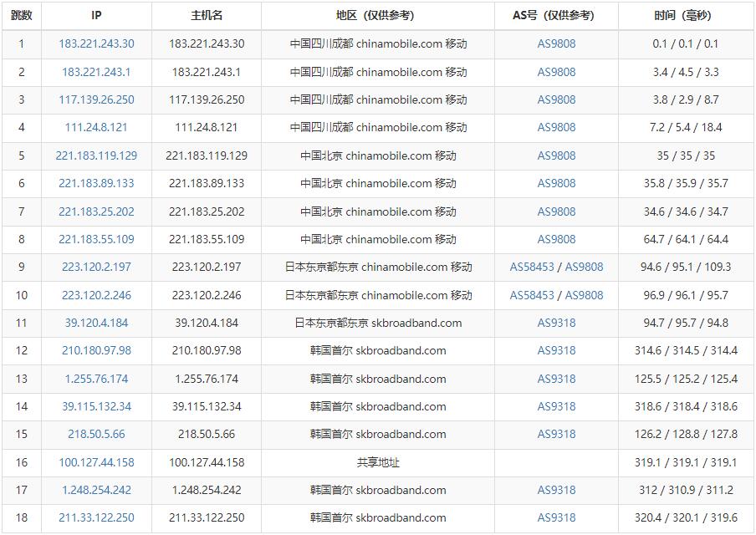The width and height of the screenshot is (756, 535).
Task: Click time cell 312 / 310.9 / 311.2
Action: (686, 490)
